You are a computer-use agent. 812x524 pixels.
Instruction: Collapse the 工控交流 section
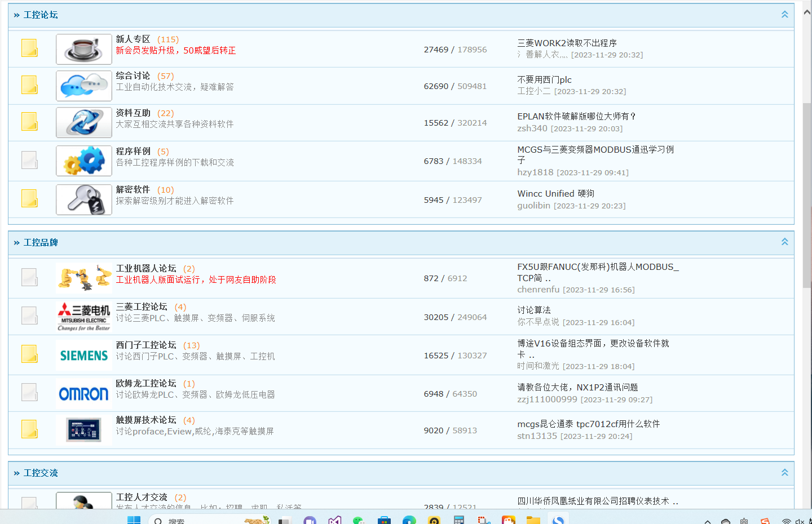point(784,473)
